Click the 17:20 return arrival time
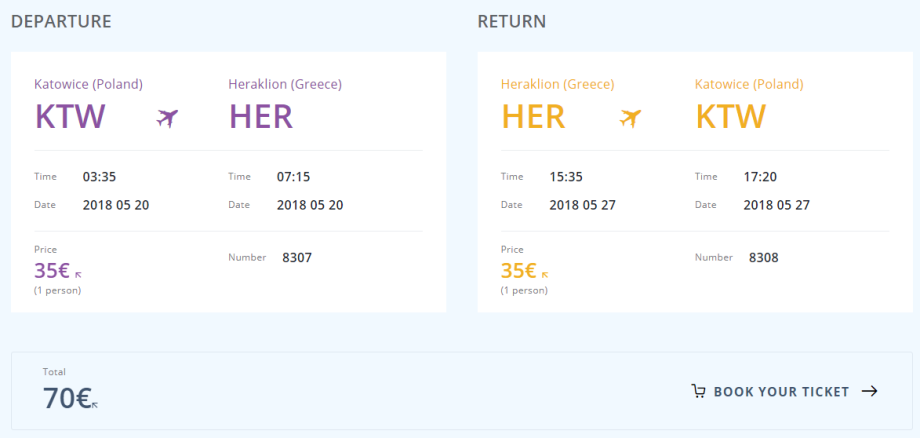Image resolution: width=920 pixels, height=438 pixels. click(x=760, y=177)
